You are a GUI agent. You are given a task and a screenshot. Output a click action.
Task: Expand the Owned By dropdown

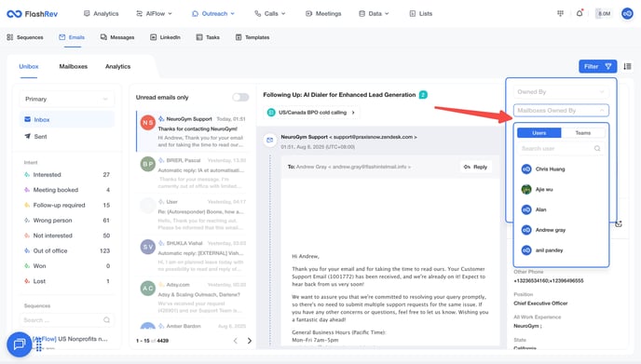pyautogui.click(x=561, y=92)
